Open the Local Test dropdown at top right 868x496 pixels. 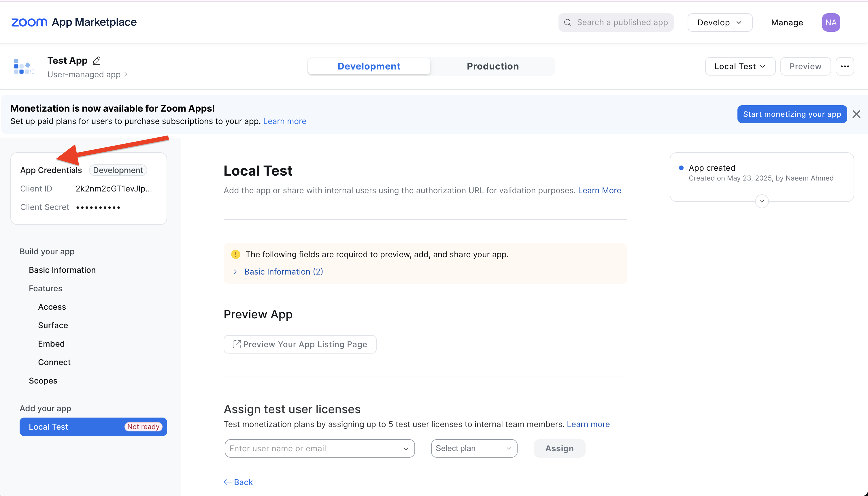pyautogui.click(x=740, y=66)
